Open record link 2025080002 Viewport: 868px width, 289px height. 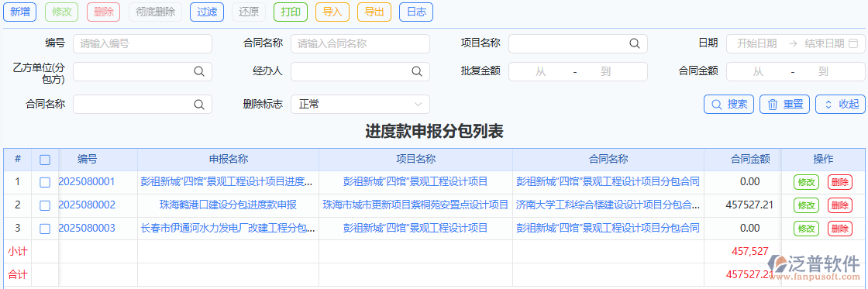coord(87,205)
